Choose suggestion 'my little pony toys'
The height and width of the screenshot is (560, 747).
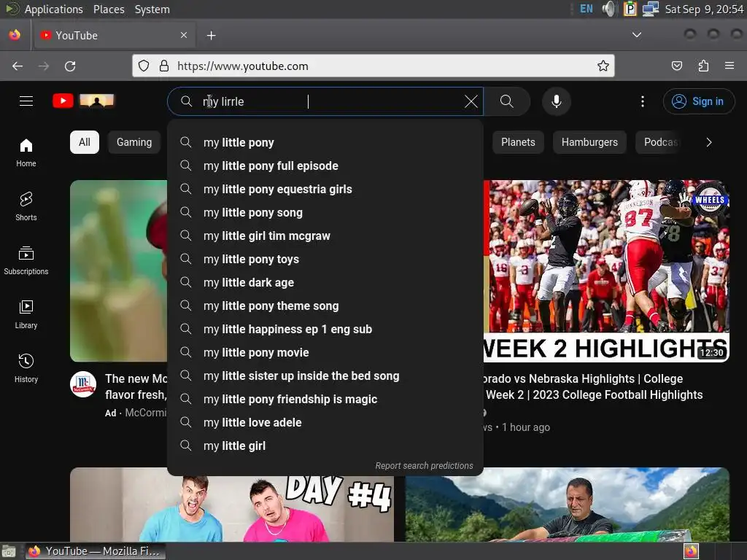coord(325,259)
